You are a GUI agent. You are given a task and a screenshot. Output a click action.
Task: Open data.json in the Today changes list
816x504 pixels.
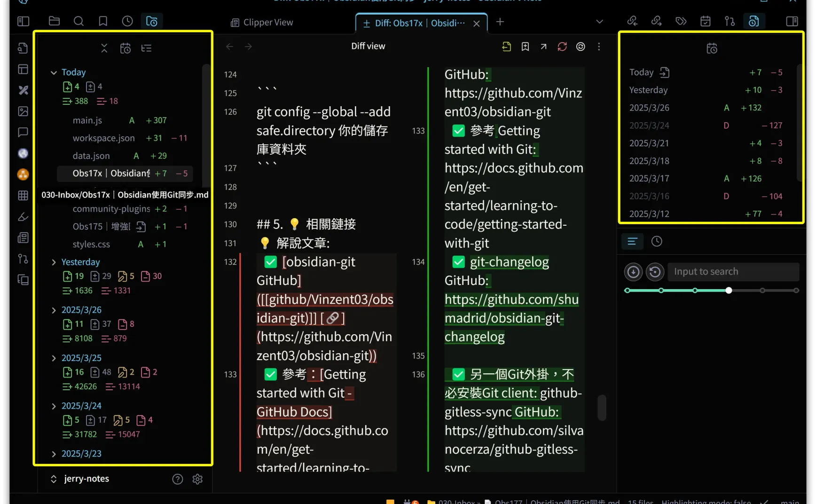(125, 156)
